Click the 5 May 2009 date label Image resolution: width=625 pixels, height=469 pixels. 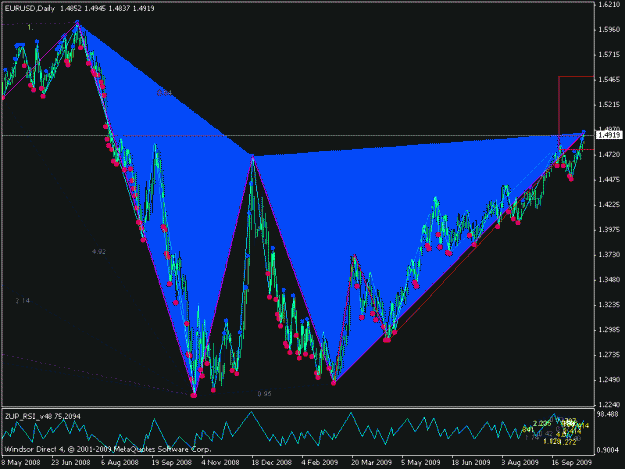421,463
